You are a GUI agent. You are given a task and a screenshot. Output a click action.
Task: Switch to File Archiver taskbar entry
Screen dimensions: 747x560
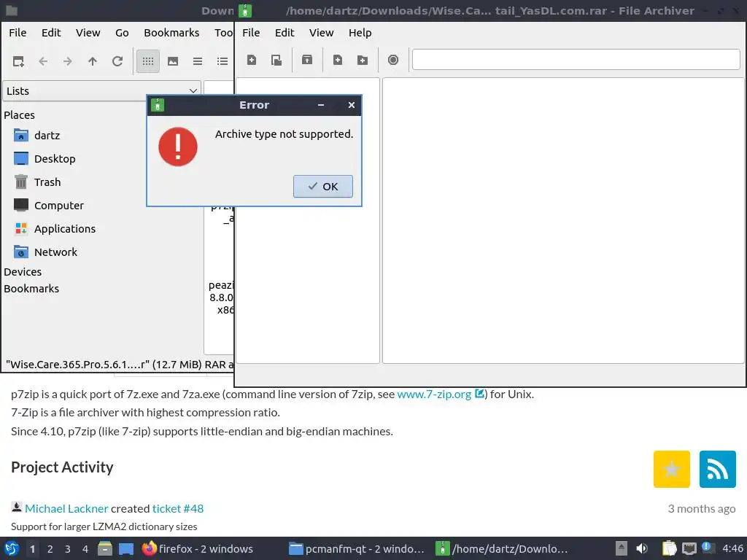503,548
